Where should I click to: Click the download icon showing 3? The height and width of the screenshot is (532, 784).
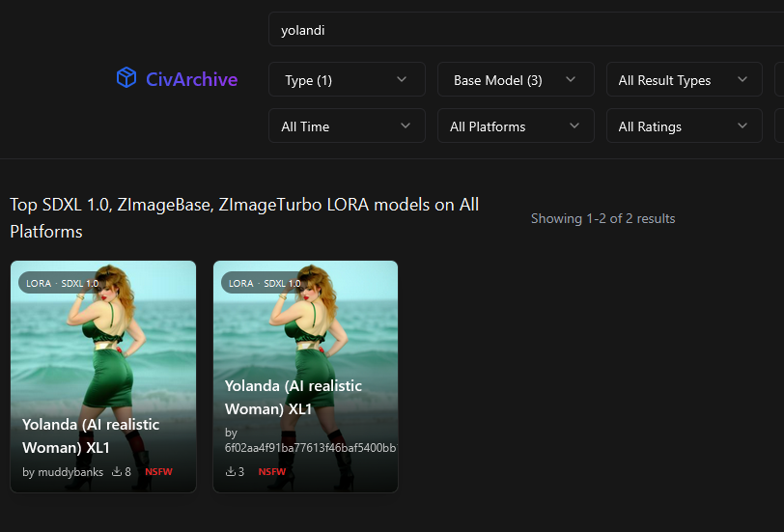click(231, 471)
